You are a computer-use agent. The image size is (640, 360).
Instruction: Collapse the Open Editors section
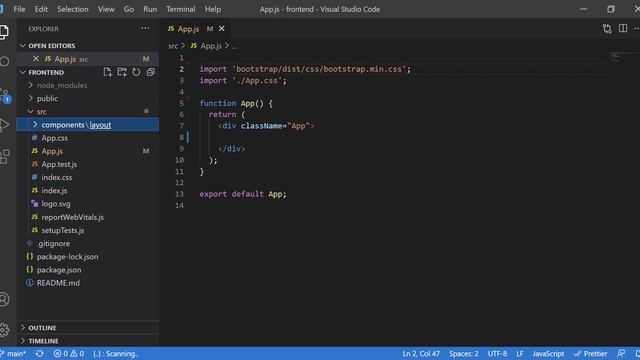[x=87, y=46]
